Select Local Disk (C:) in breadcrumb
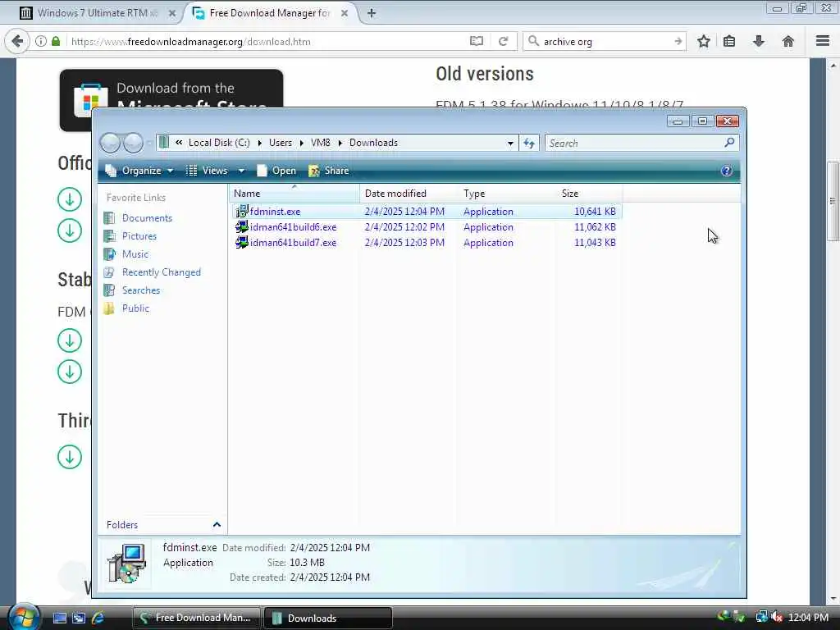This screenshot has height=630, width=840. pos(219,143)
